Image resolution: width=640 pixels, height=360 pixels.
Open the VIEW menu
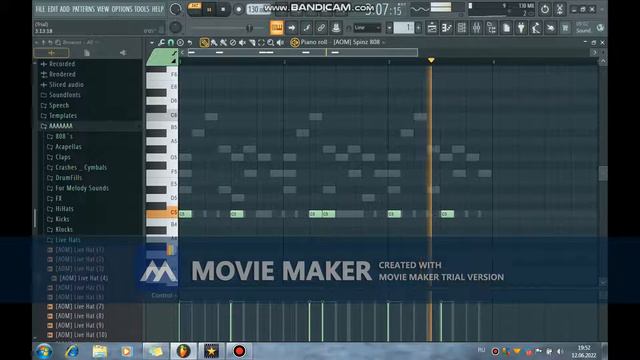click(x=103, y=9)
